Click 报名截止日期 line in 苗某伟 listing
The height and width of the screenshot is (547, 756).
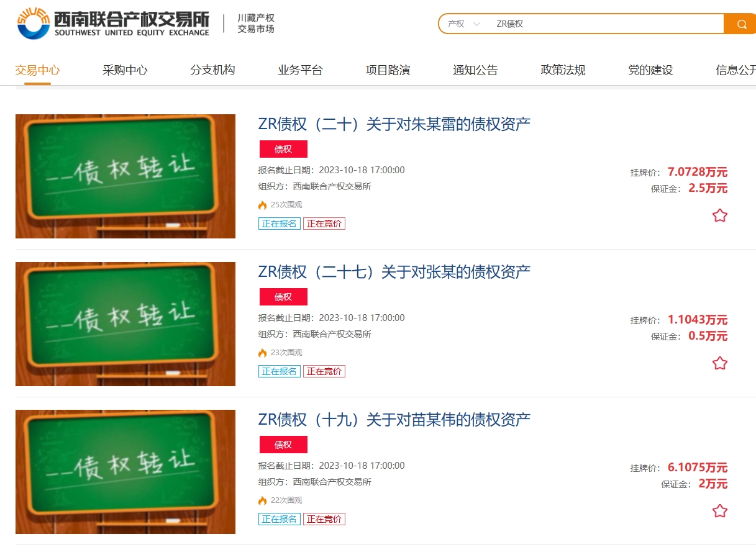tap(332, 466)
